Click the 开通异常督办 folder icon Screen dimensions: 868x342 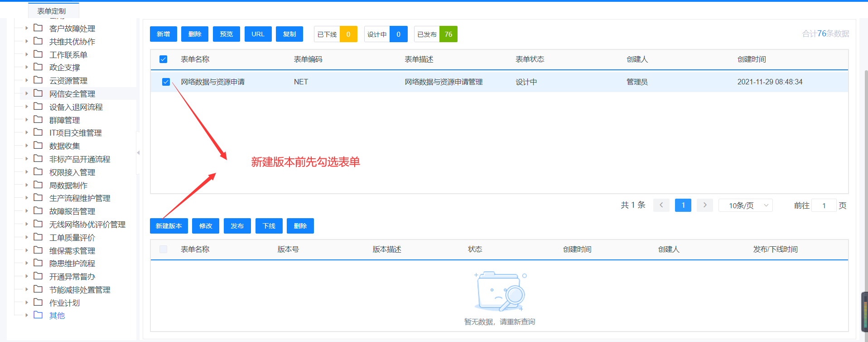[38, 276]
